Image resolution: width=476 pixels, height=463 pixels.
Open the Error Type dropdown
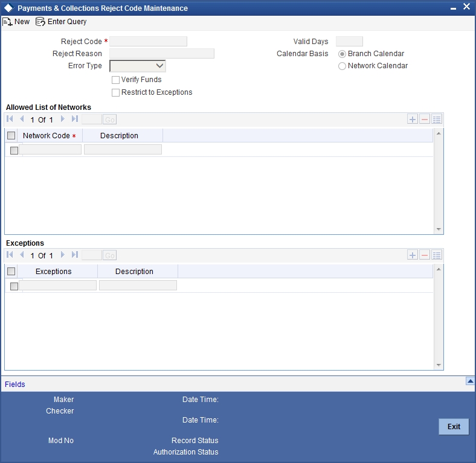138,66
